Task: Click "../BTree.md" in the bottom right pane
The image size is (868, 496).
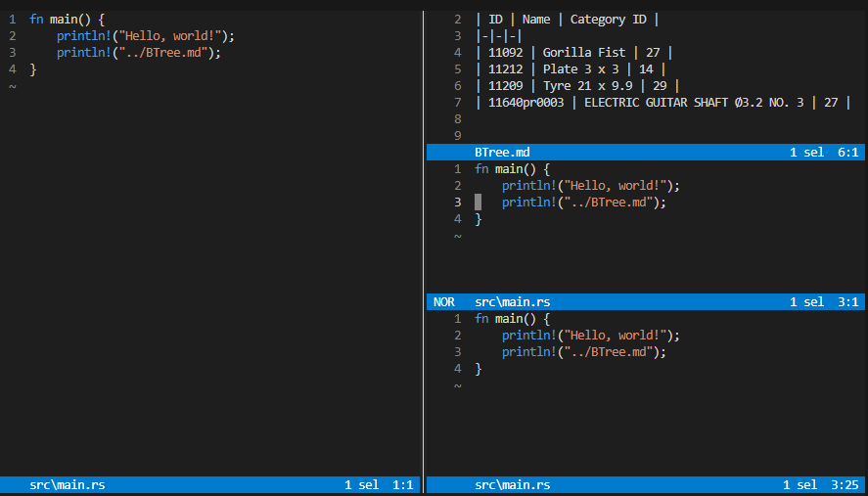Action: pyautogui.click(x=609, y=351)
